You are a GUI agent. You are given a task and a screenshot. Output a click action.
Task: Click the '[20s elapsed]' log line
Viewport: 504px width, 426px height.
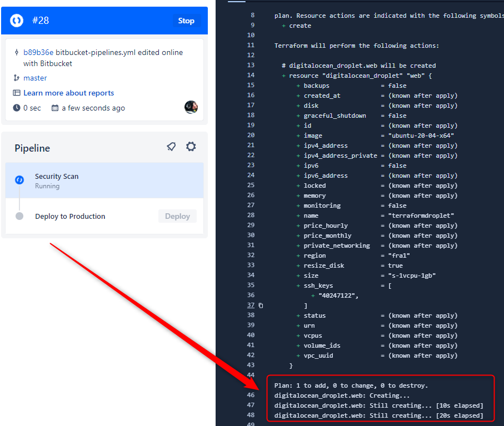[x=378, y=415]
